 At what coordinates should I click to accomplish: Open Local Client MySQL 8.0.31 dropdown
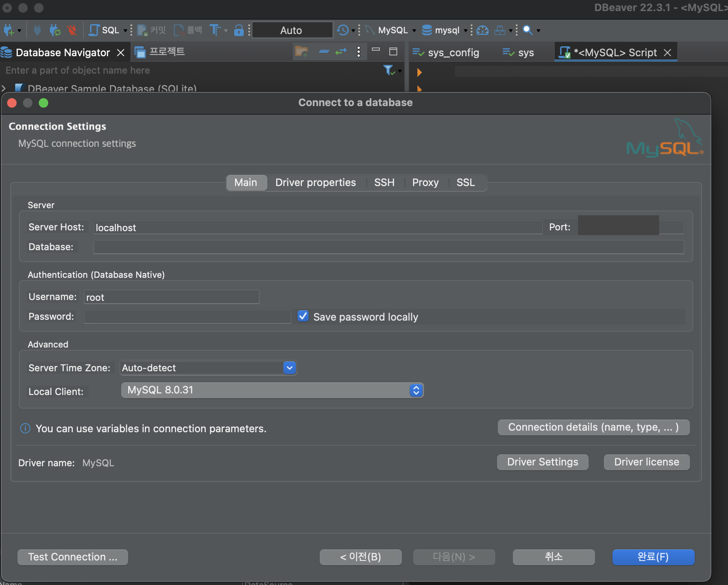[272, 390]
